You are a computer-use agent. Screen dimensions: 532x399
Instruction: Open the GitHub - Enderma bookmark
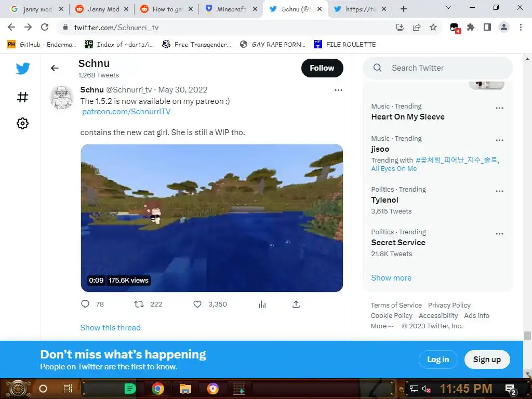(x=42, y=45)
